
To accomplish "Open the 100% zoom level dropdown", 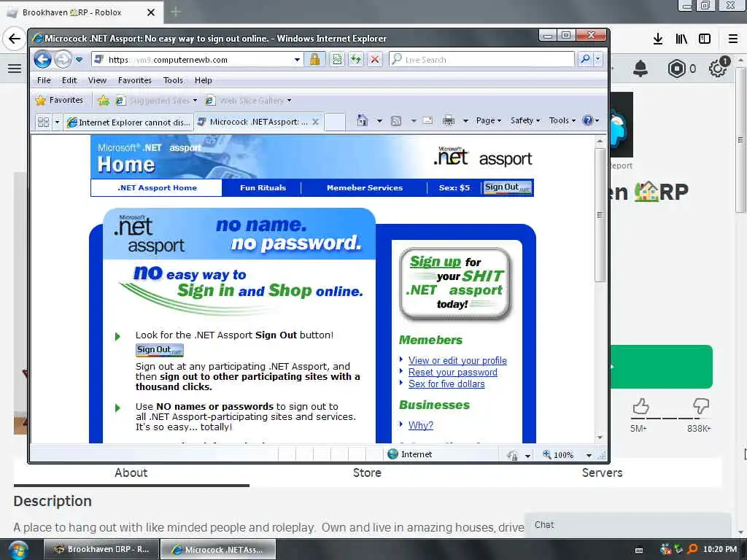I will click(x=589, y=455).
